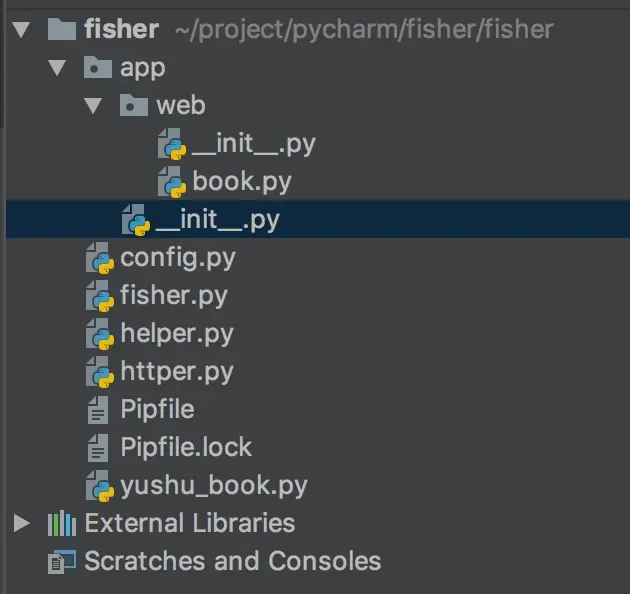Viewport: 630px width, 594px height.
Task: Click the fisher root folder icon
Action: click(x=61, y=29)
